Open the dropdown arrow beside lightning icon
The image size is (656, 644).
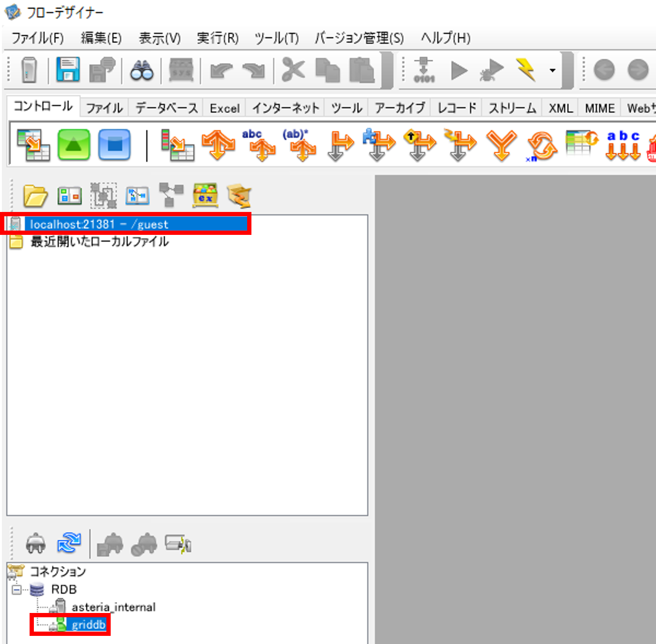(x=552, y=71)
